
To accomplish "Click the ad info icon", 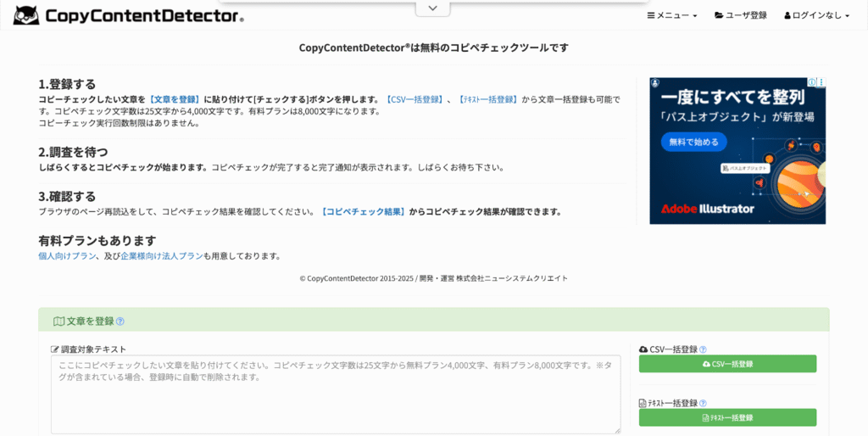I will click(x=811, y=82).
